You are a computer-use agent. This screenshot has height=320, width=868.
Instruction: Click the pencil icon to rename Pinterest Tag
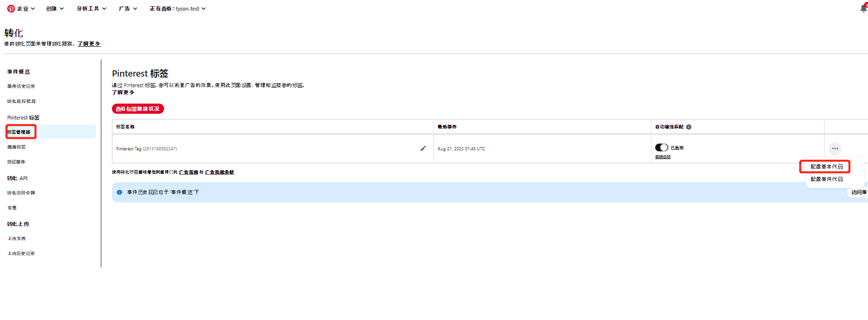tap(423, 148)
